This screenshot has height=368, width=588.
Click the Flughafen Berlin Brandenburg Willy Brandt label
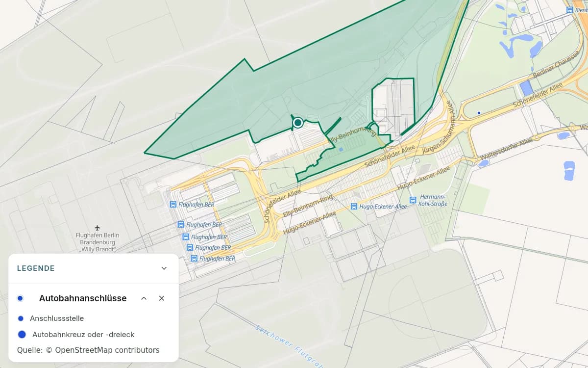click(98, 242)
